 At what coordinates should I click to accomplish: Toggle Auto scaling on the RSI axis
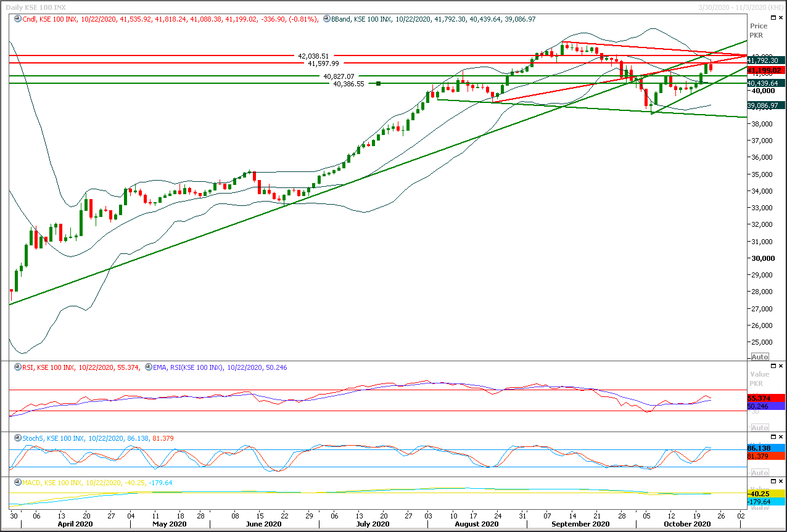760,428
